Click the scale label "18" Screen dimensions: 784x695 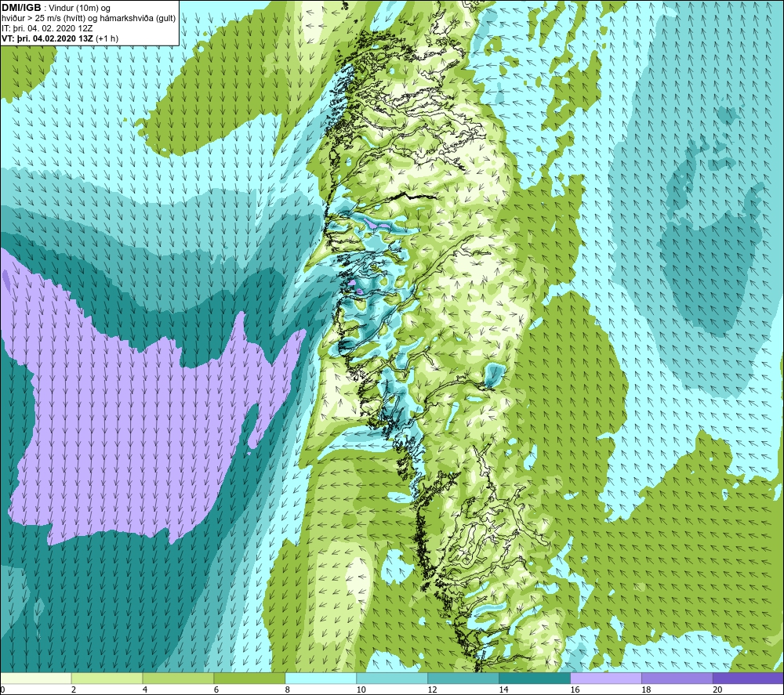[x=646, y=690]
